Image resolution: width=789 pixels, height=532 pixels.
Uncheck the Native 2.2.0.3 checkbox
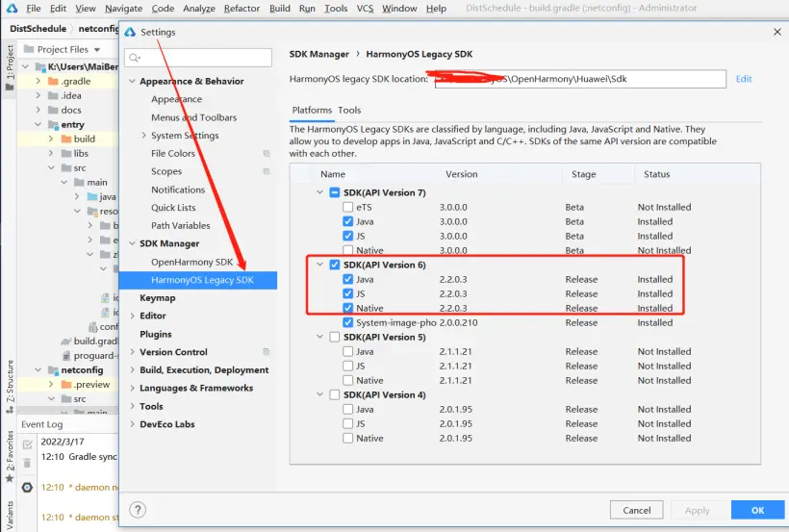pos(347,308)
